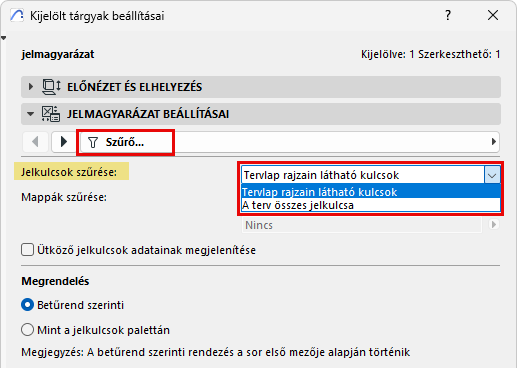517x368 pixels.
Task: Close the Kijelölt tárgyak beállításai dialog
Action: (x=493, y=15)
